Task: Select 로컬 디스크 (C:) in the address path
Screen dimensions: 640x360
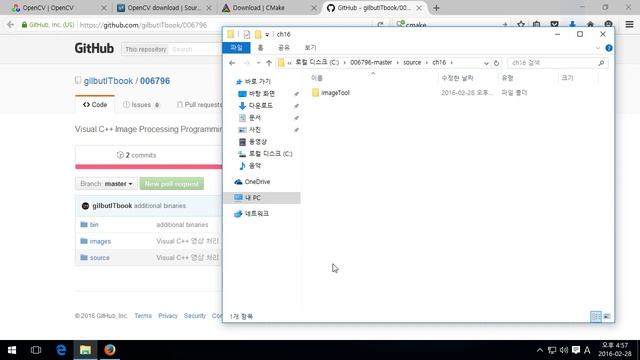Action: click(317, 62)
